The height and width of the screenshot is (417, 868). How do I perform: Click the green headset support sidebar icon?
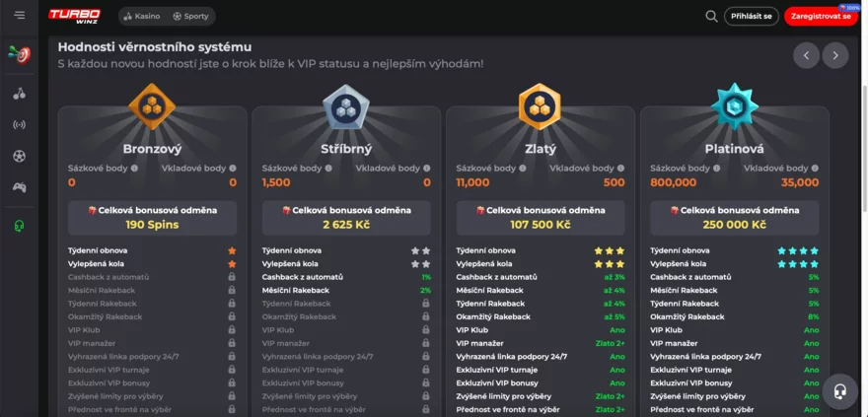tap(19, 226)
